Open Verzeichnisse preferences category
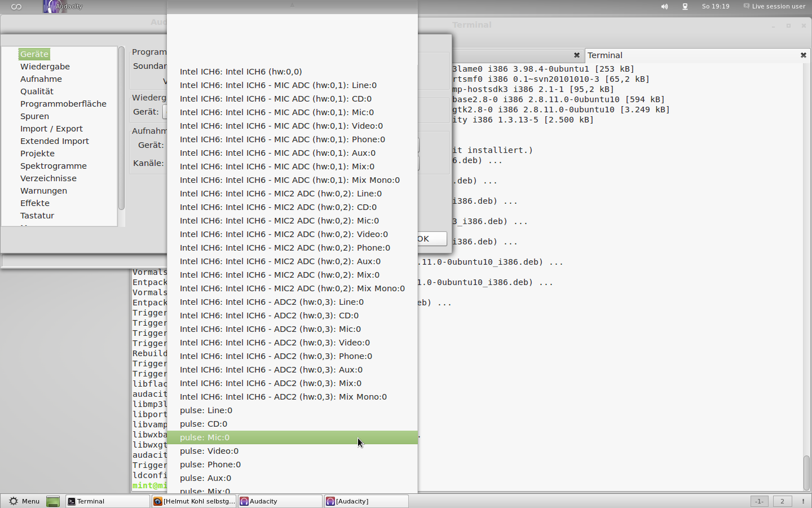812x508 pixels. pos(48,178)
